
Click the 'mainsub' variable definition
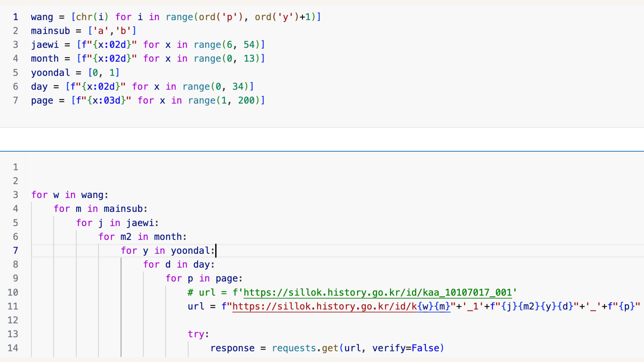point(50,31)
